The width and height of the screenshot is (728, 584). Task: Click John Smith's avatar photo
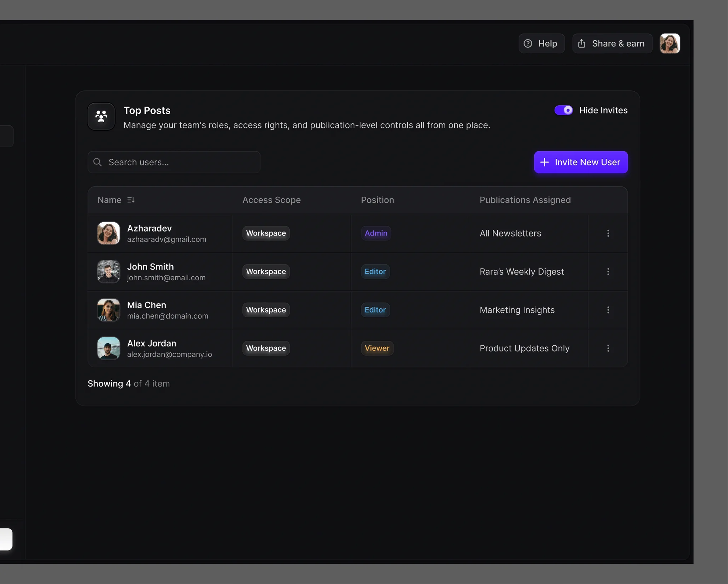[108, 272]
